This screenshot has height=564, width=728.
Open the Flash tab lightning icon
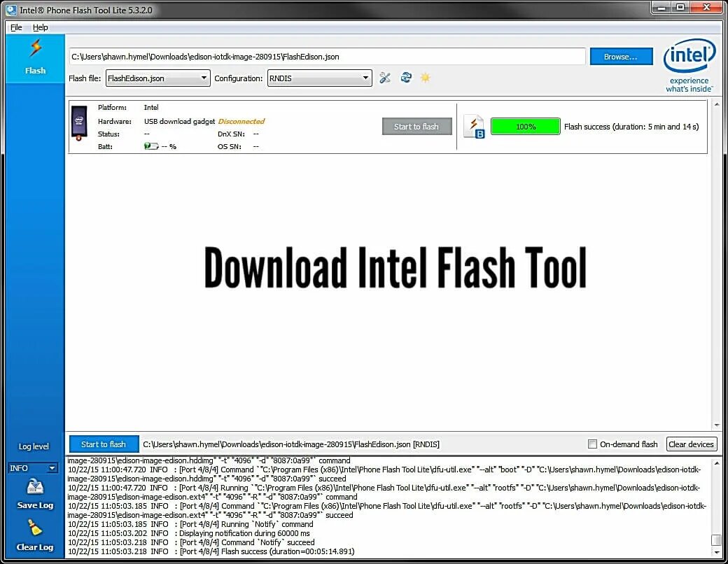point(35,48)
